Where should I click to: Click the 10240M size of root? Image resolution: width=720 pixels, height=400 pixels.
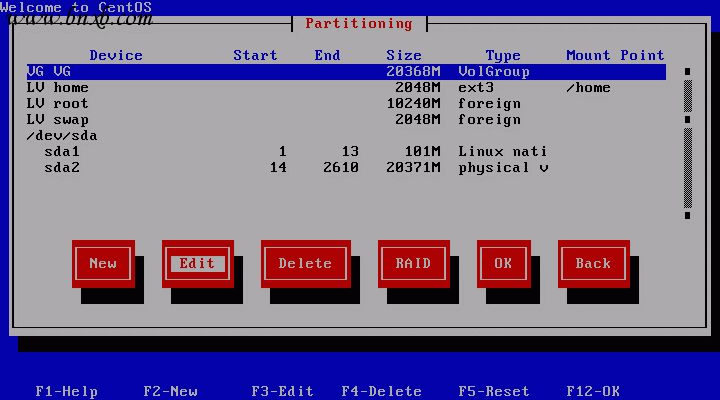coord(413,104)
